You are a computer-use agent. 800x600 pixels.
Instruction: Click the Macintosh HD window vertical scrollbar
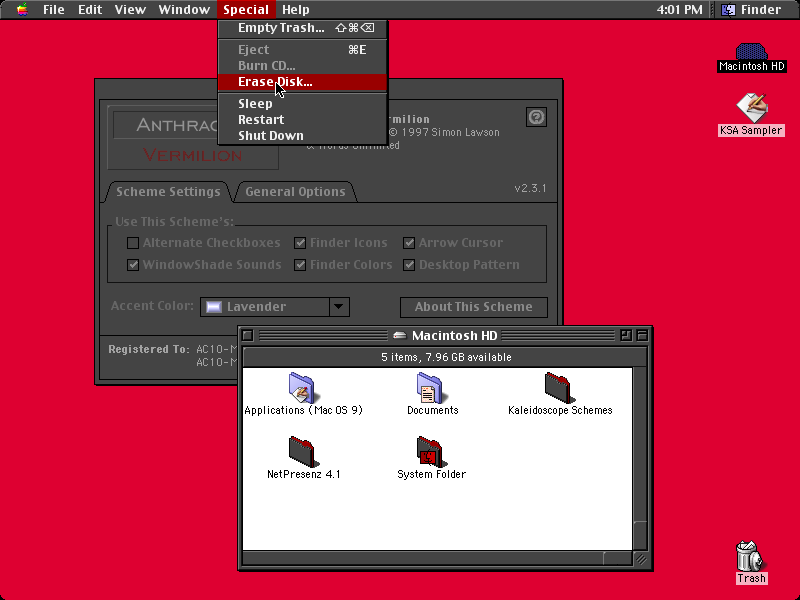[640, 459]
